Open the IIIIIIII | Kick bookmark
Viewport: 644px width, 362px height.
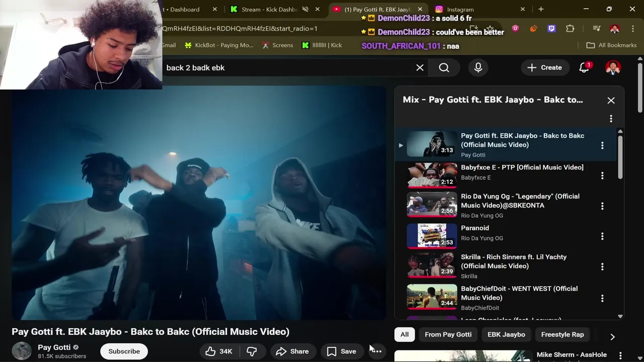click(x=322, y=45)
